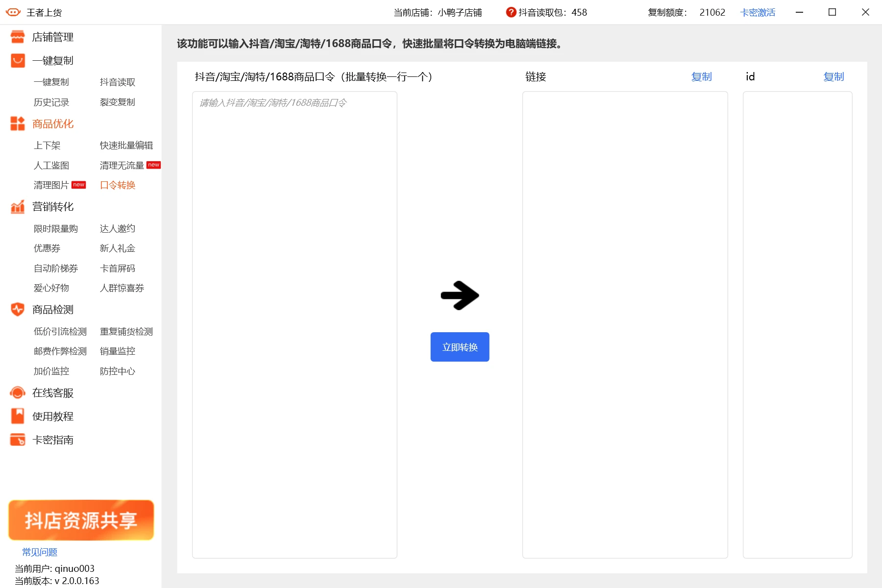
Task: Click the 抖店资源共享 banner
Action: pyautogui.click(x=81, y=520)
